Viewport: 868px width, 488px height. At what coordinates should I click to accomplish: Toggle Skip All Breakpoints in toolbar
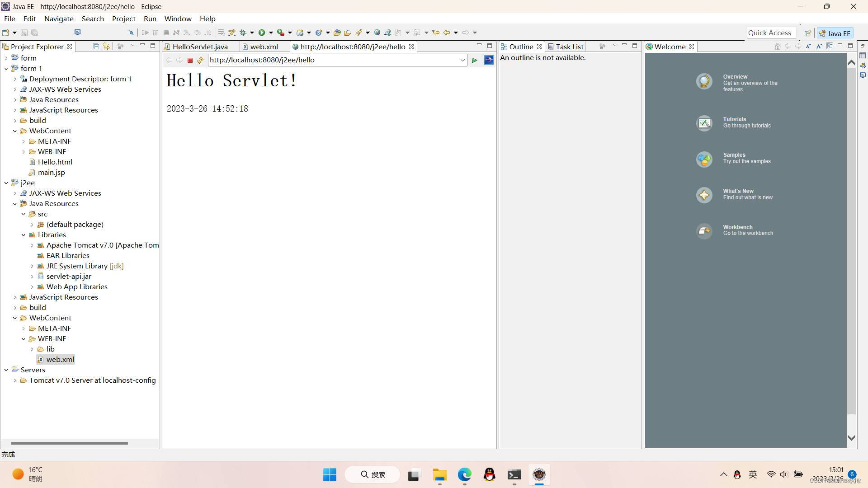click(131, 33)
